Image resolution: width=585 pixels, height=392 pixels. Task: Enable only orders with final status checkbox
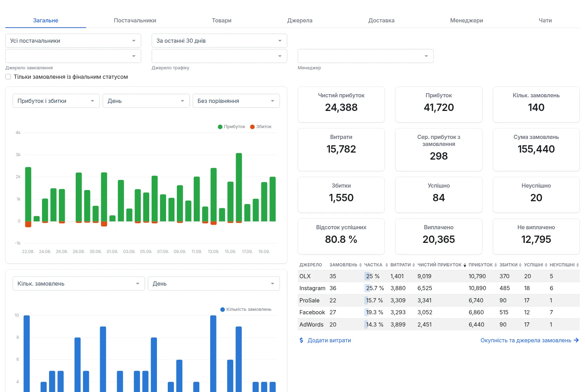[x=8, y=77]
